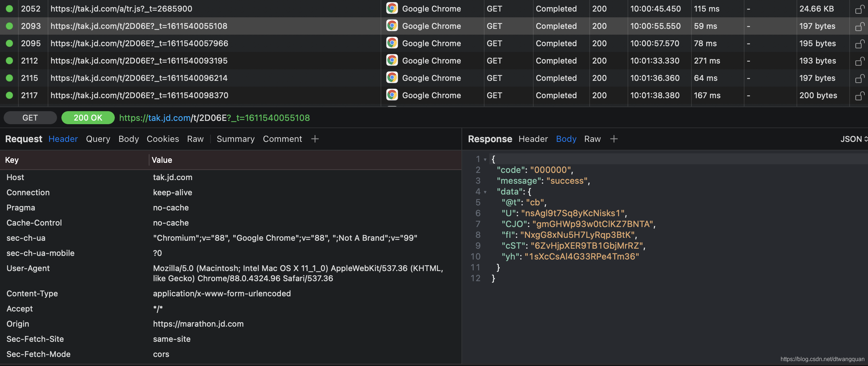The width and height of the screenshot is (868, 366).
Task: Click the lock icon on row 2052
Action: click(860, 9)
